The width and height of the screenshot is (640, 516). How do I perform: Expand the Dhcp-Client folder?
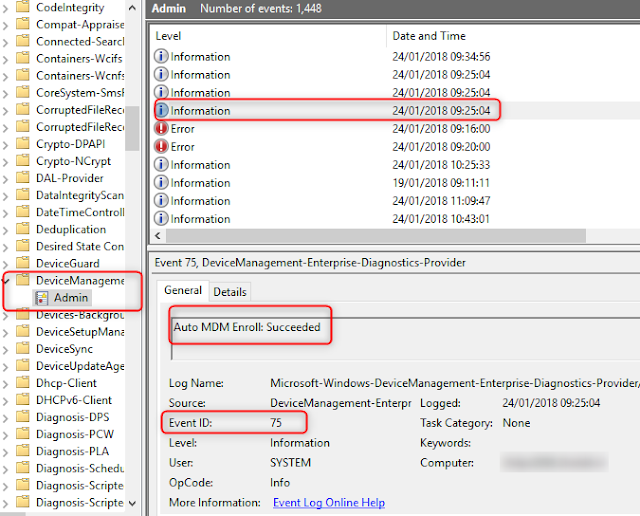click(5, 384)
